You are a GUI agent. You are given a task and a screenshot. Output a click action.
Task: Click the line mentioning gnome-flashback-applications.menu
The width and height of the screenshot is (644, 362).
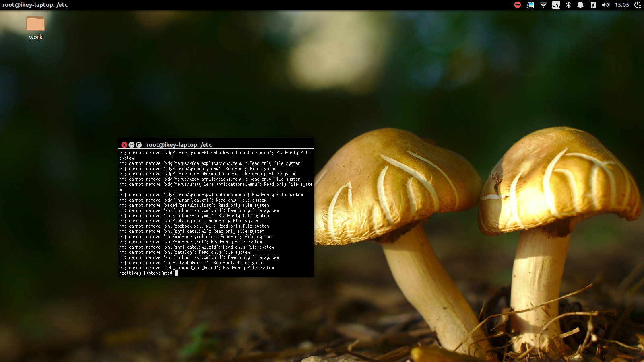pos(215,155)
